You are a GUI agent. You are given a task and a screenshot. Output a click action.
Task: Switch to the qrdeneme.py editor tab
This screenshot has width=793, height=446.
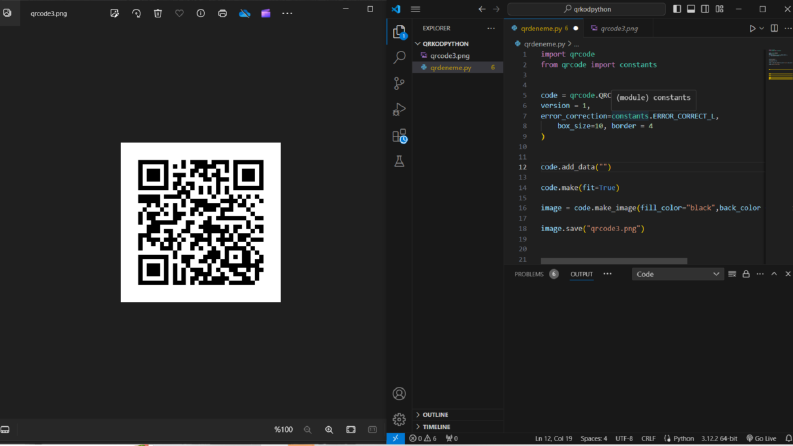(x=541, y=28)
